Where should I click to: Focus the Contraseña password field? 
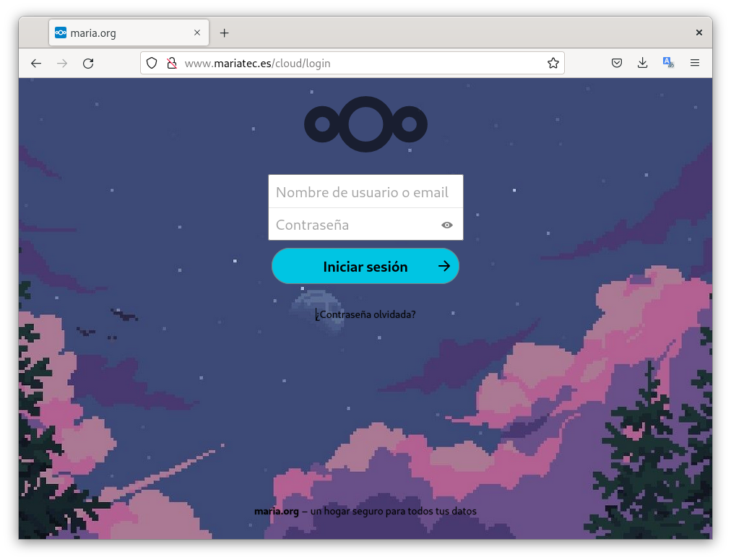[x=354, y=225]
